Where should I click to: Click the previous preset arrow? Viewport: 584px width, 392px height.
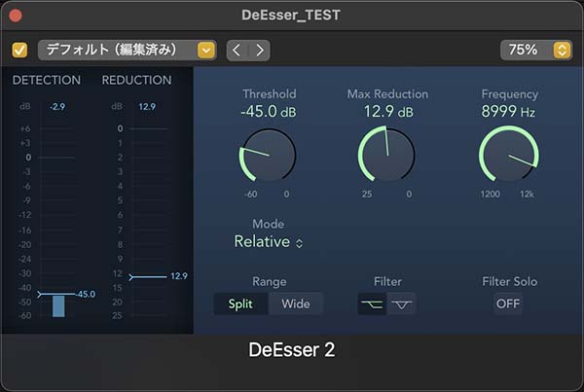(237, 50)
